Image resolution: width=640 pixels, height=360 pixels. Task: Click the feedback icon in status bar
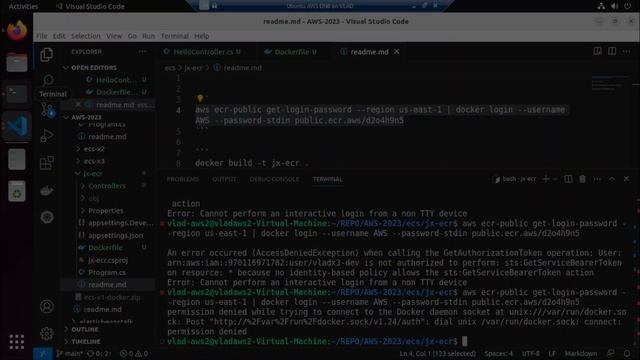(611, 353)
